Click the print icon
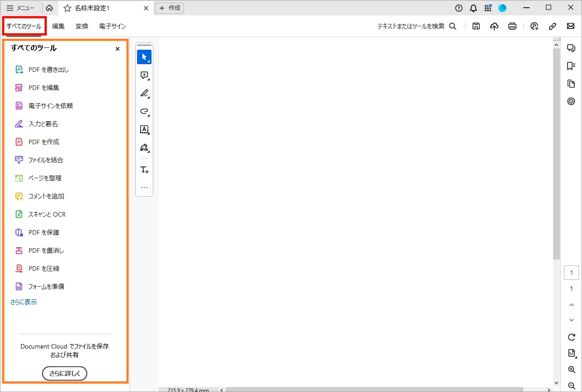This screenshot has width=582, height=392. [x=512, y=26]
